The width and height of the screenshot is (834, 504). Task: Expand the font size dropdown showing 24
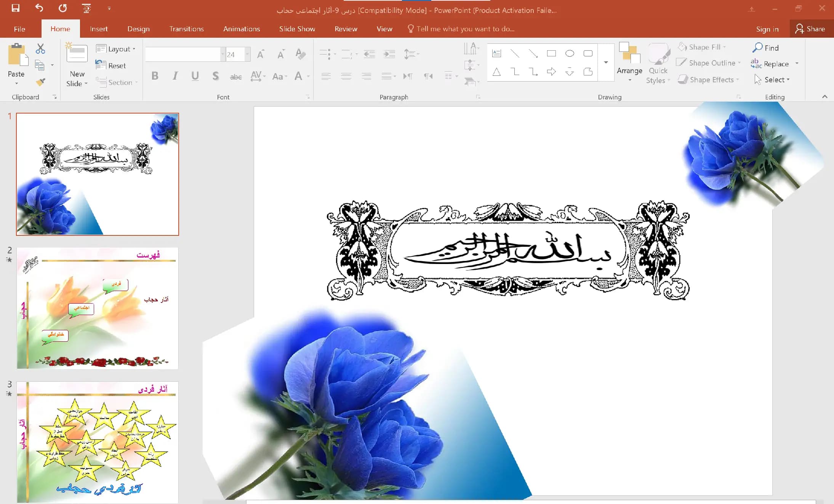pos(248,54)
